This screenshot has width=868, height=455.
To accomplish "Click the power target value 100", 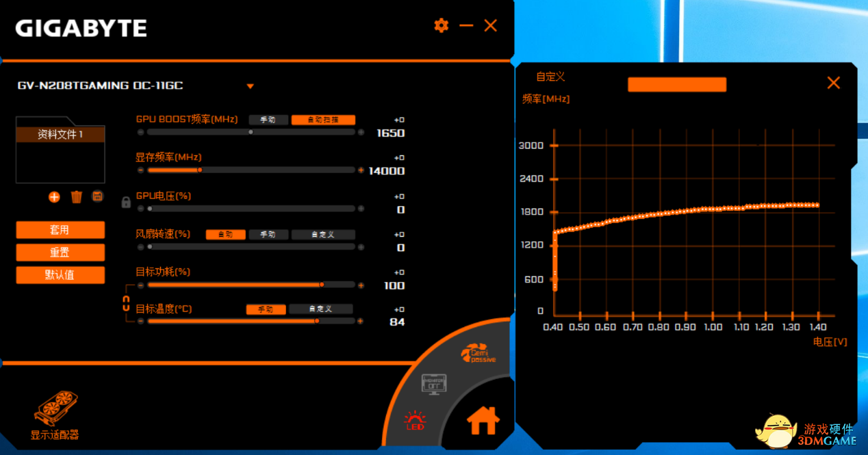I will (395, 285).
